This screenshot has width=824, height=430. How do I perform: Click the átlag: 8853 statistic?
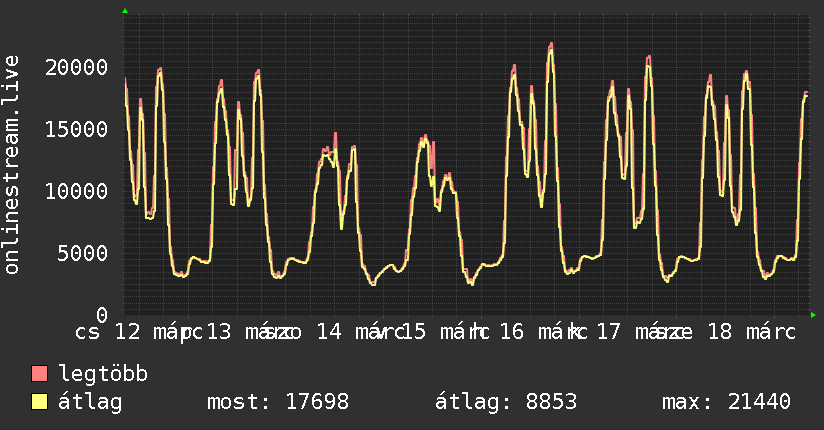coord(506,402)
